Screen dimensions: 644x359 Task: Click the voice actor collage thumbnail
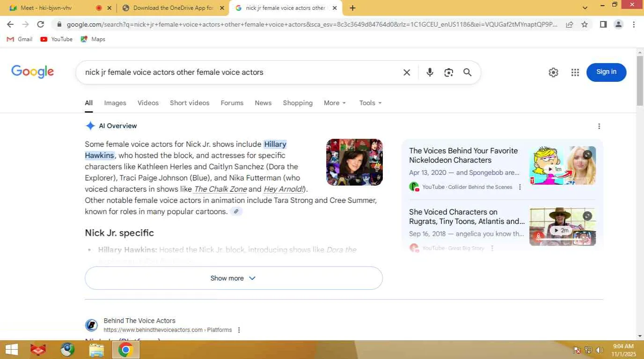coord(354,162)
